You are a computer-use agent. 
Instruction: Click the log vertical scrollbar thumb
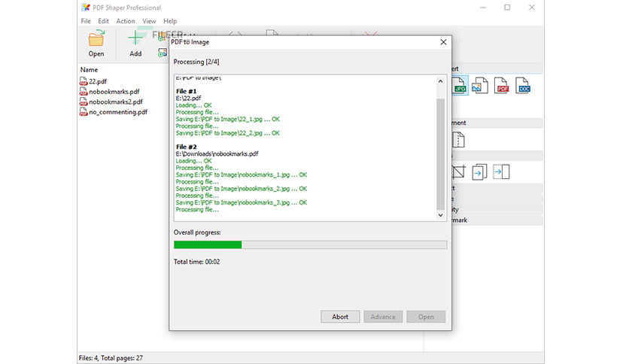point(440,154)
